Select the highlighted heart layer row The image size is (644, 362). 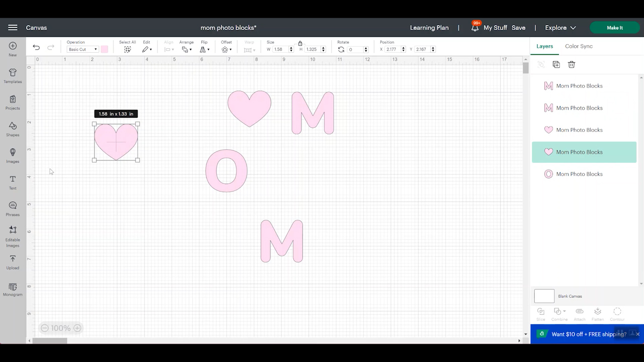pos(584,152)
